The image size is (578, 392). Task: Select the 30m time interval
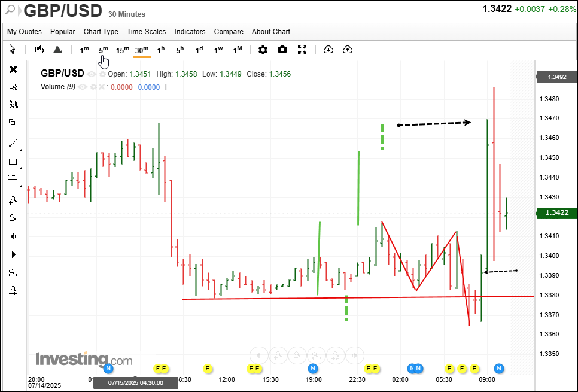coord(142,50)
